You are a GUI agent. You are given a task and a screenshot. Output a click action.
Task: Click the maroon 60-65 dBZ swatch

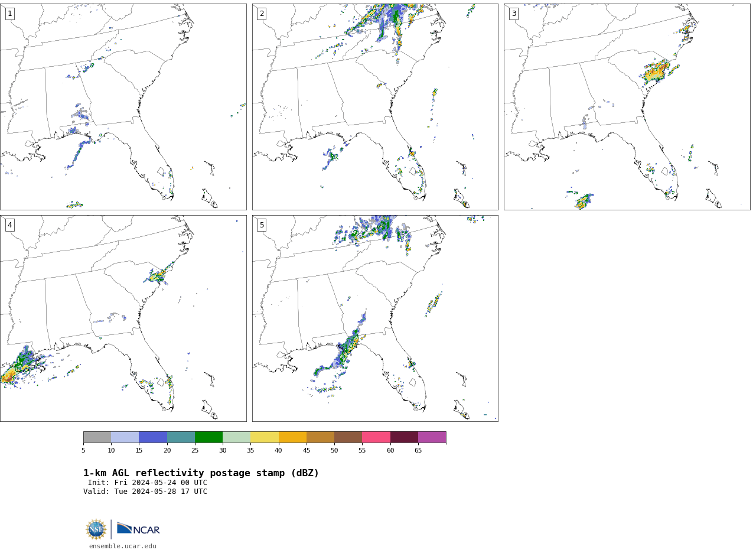pos(404,437)
